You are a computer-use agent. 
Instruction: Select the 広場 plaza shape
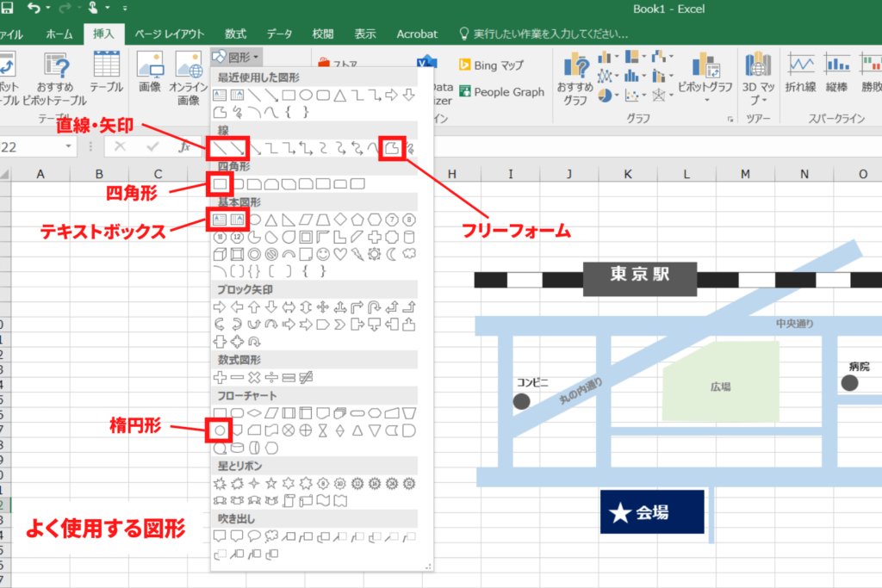[x=721, y=382]
